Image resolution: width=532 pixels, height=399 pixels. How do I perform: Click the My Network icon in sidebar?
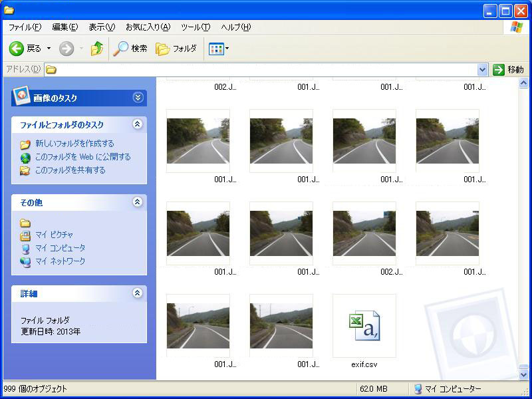25,262
